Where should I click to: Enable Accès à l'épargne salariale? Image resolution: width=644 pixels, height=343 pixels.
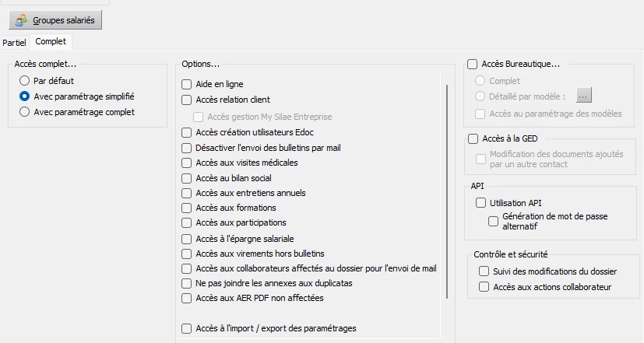point(186,239)
